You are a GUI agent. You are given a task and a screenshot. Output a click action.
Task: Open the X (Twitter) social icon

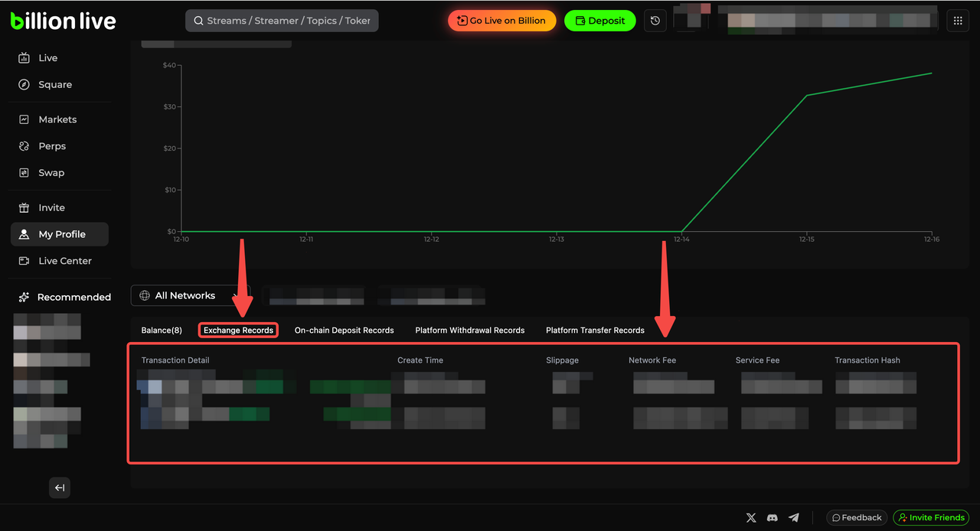(x=751, y=518)
